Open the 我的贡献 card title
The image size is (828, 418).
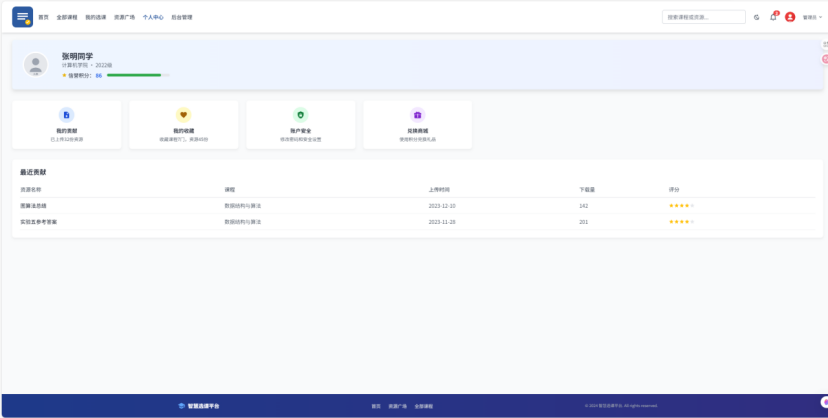pyautogui.click(x=67, y=131)
